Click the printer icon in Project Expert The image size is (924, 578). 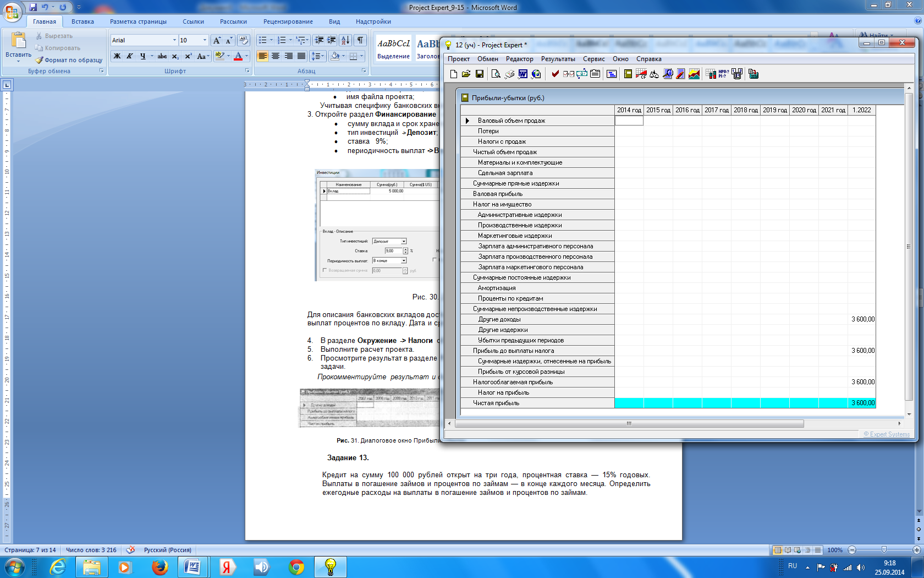pos(510,74)
